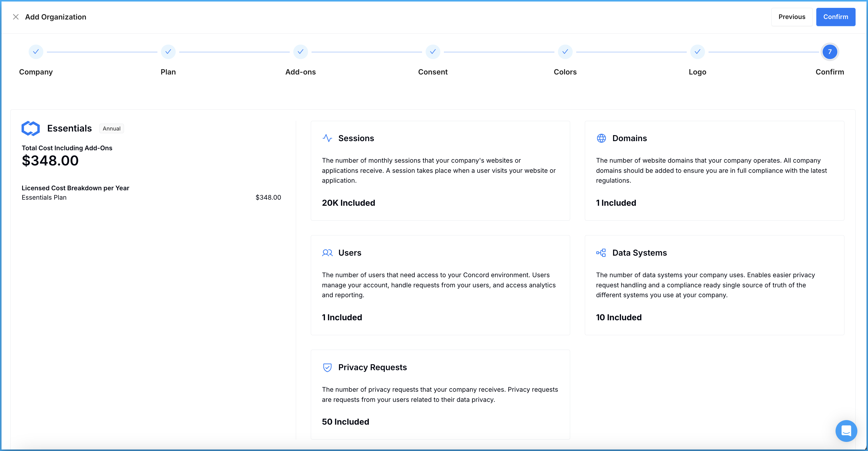Click the step 7 Confirm circle
Image resolution: width=868 pixels, height=451 pixels.
(x=829, y=52)
